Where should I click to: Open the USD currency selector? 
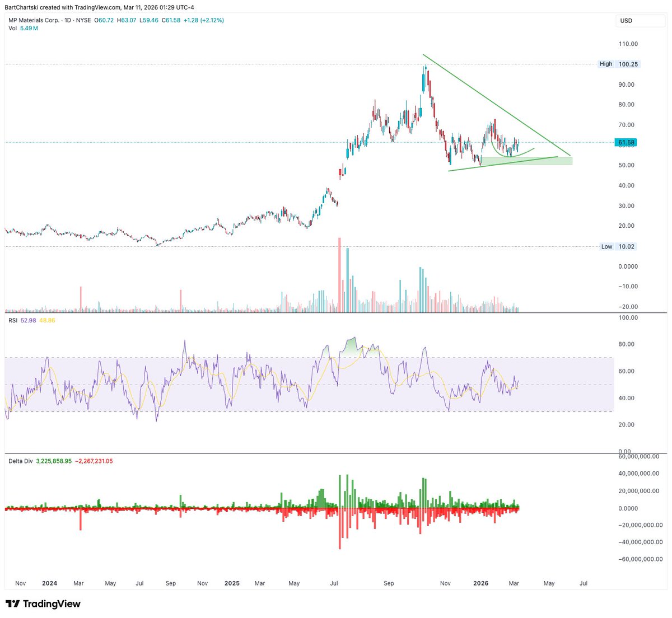[x=641, y=21]
